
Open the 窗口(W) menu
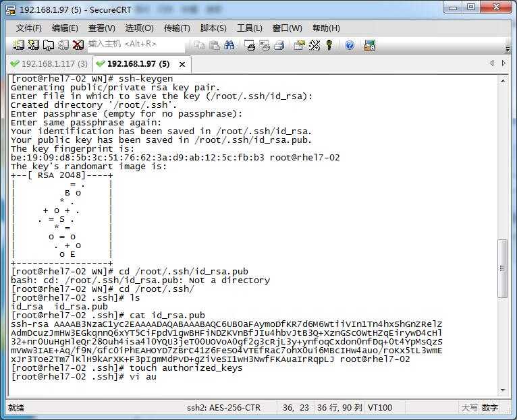pos(287,28)
